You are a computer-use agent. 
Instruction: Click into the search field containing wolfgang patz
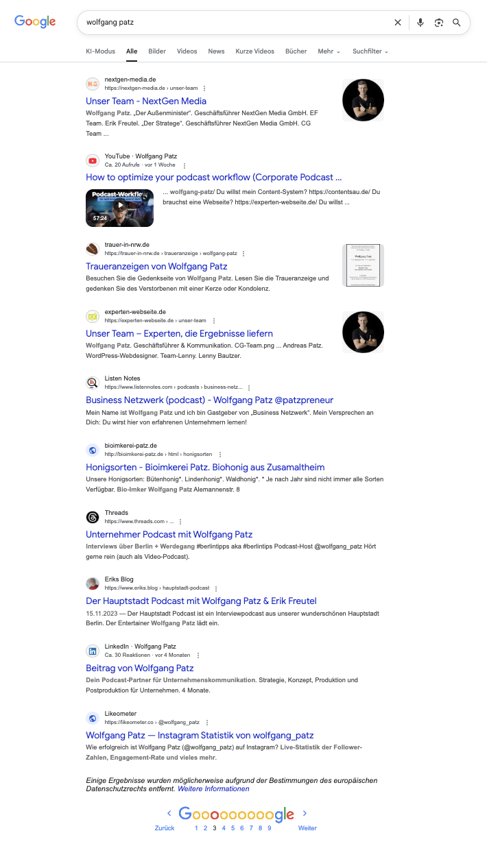click(233, 23)
